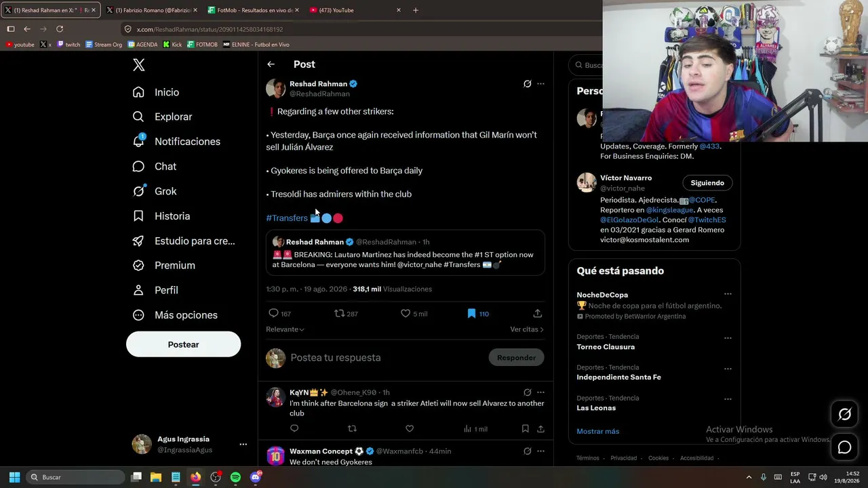The width and height of the screenshot is (868, 488).
Task: Open the floating Grok button
Action: coord(844,415)
